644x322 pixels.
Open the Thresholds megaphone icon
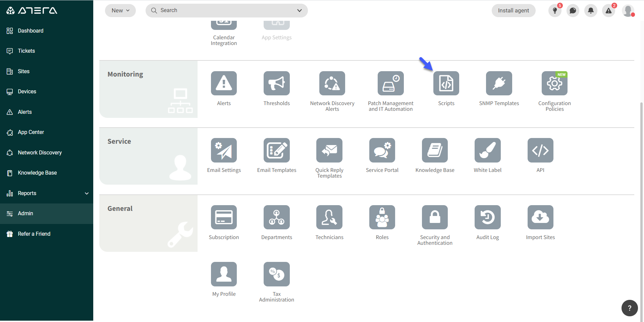(x=276, y=83)
